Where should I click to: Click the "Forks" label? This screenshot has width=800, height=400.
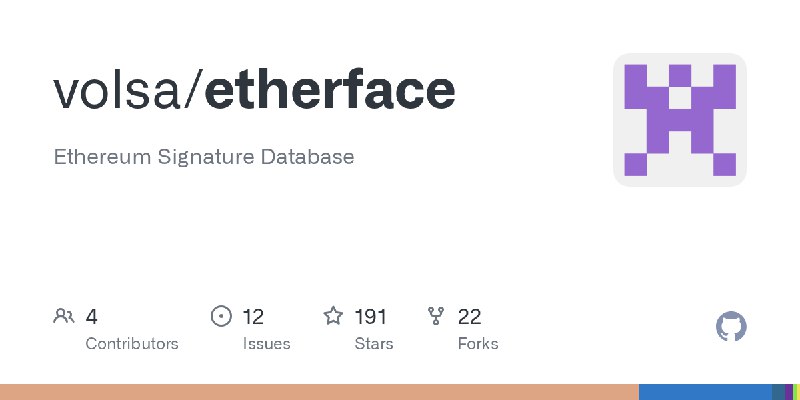point(478,344)
